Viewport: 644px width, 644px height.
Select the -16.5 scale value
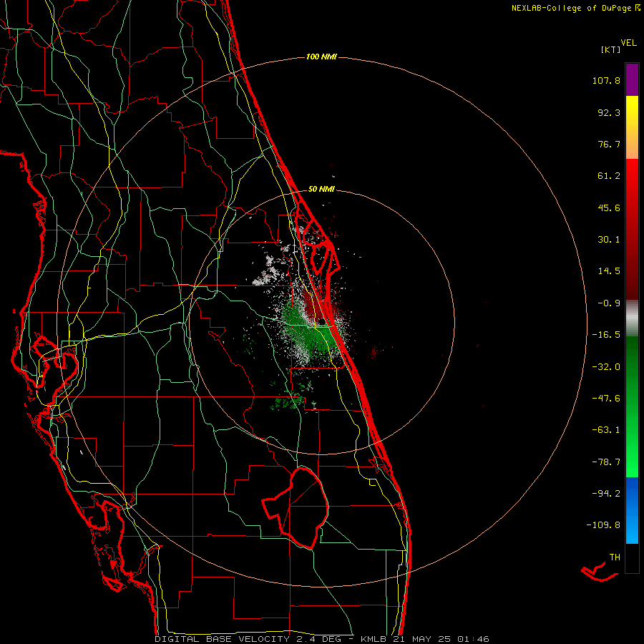point(606,335)
